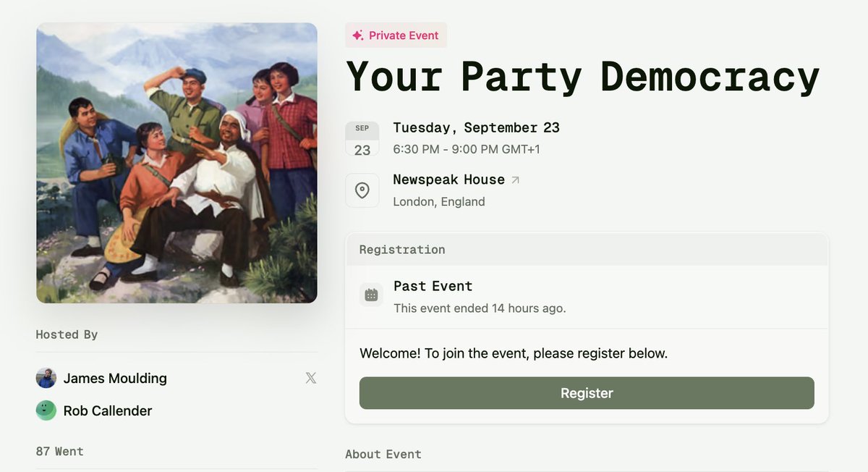Viewport: 868px width, 472px height.
Task: Click the '6:30 PM - 9:00 PM GMT+1' time
Action: [467, 150]
